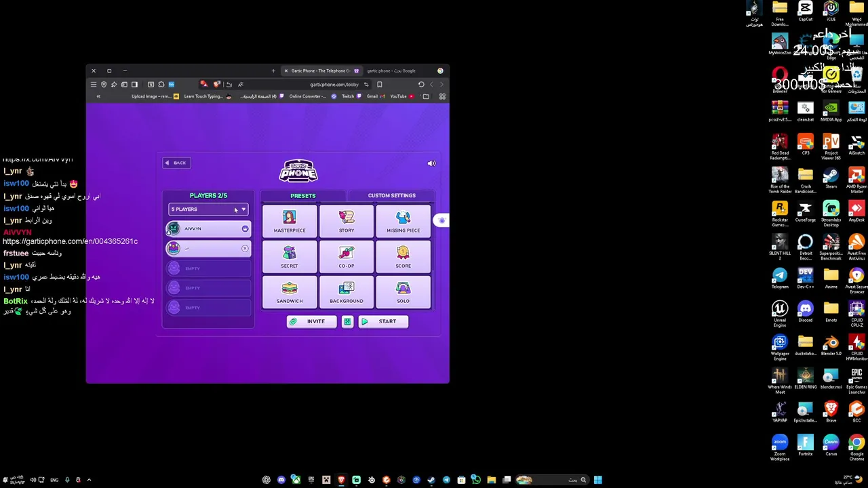The width and height of the screenshot is (868, 488).
Task: Select the Sandwich preset
Action: [290, 291]
